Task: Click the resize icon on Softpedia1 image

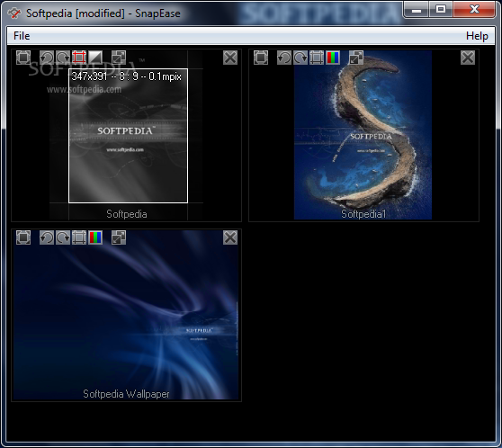Action: pyautogui.click(x=356, y=58)
